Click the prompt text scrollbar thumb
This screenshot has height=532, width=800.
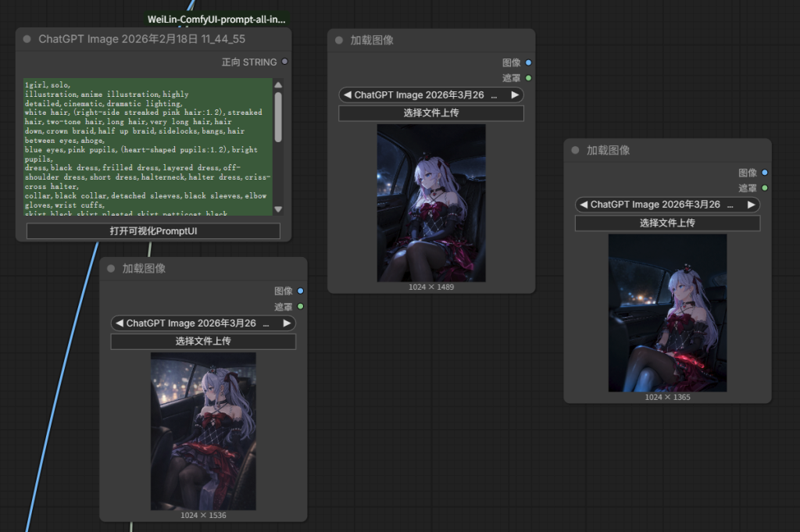(278, 117)
